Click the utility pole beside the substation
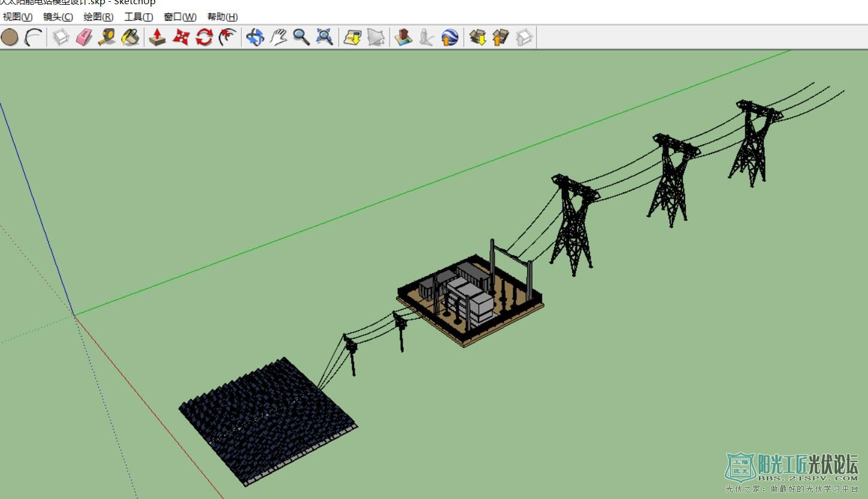 coord(400,331)
